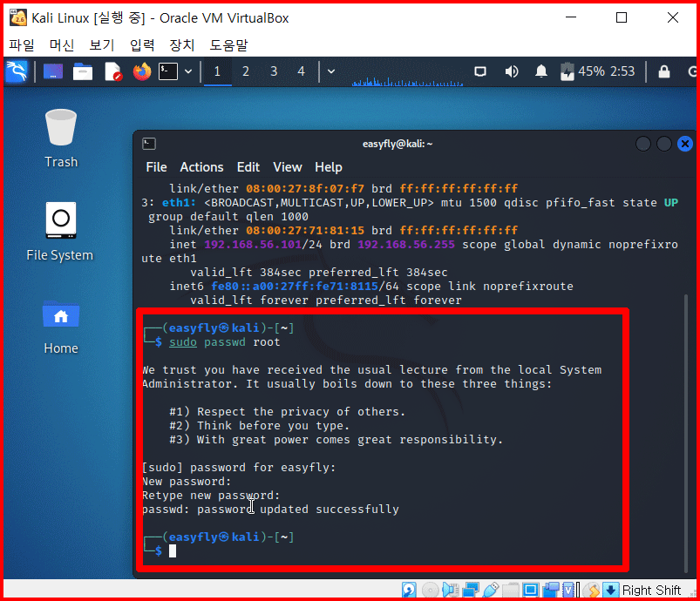The width and height of the screenshot is (700, 601).
Task: Click terminal's minimize circle button
Action: [x=642, y=144]
